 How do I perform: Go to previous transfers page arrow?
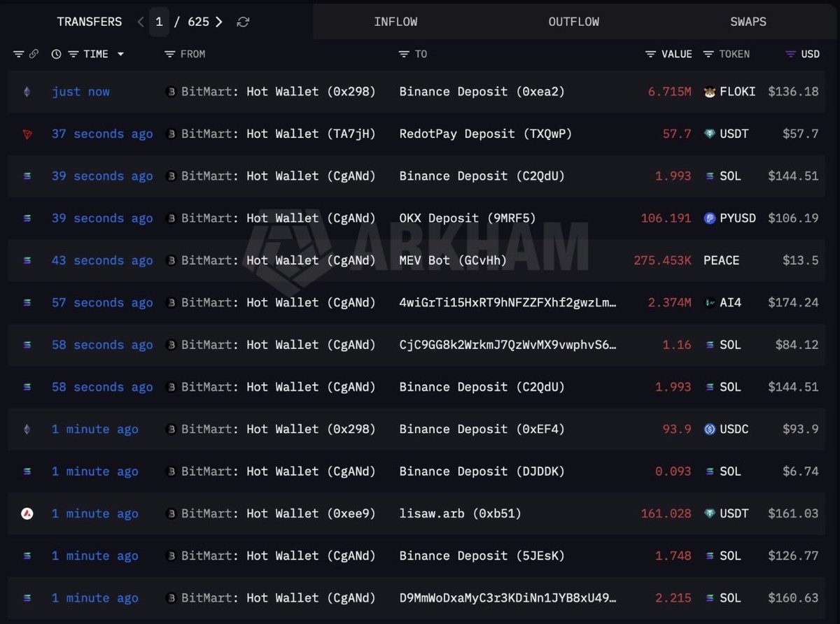[x=141, y=22]
